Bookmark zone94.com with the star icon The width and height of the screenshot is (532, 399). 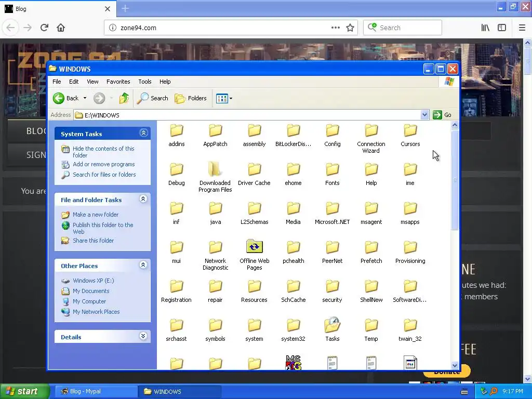[350, 28]
